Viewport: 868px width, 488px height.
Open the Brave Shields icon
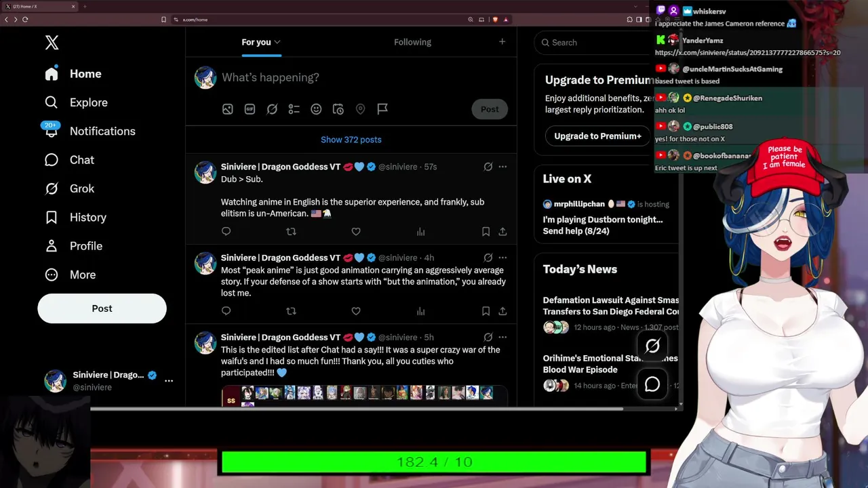tap(496, 20)
